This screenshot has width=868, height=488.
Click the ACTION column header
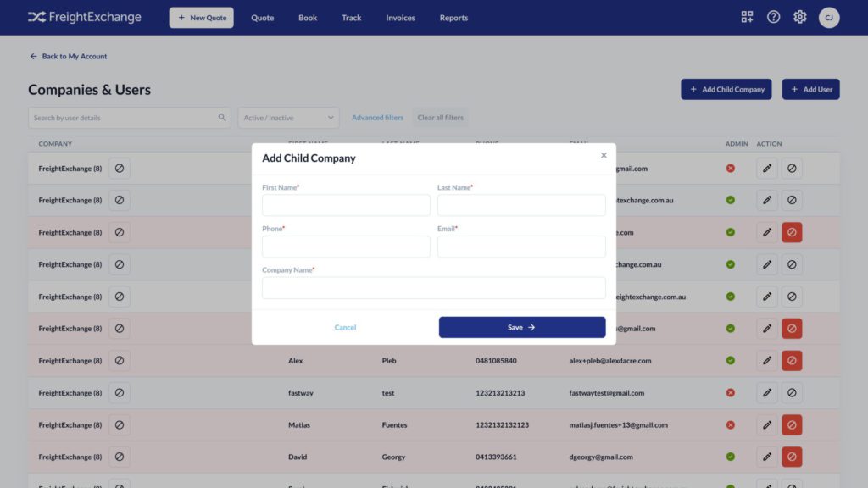point(770,144)
